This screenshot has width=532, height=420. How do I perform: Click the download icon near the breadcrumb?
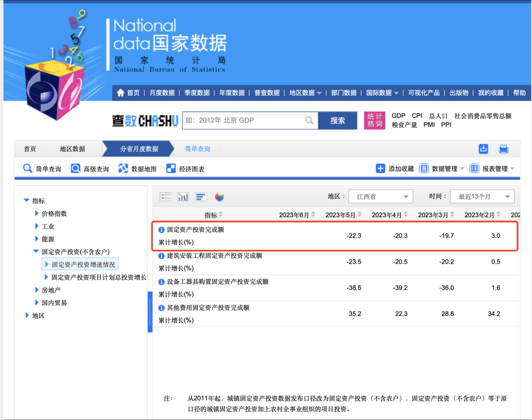coord(483,149)
